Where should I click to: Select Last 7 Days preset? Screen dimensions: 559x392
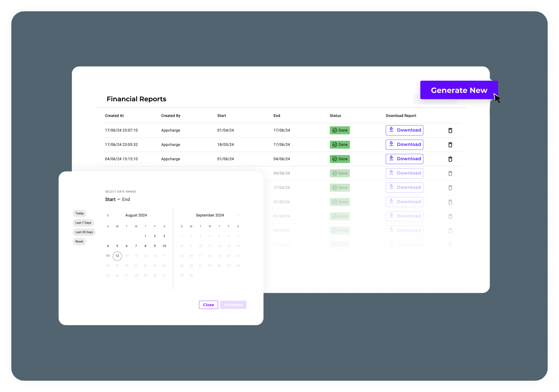[x=83, y=223]
